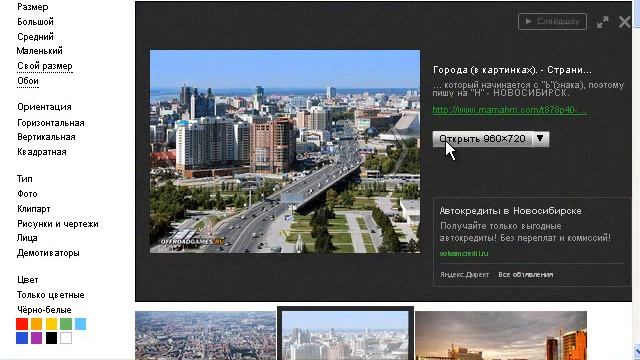The height and width of the screenshot is (360, 640).
Task: Filter Чёрно-белые images
Action: (44, 310)
